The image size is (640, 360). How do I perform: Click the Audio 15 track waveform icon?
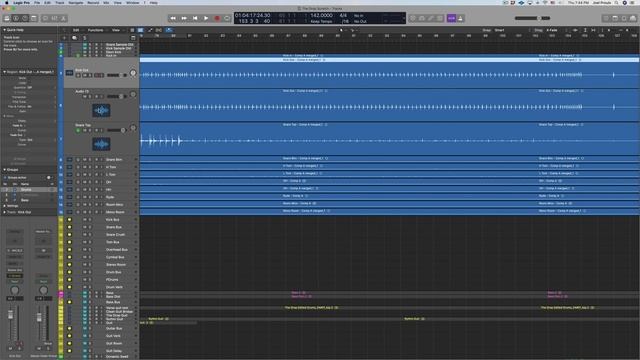(101, 110)
